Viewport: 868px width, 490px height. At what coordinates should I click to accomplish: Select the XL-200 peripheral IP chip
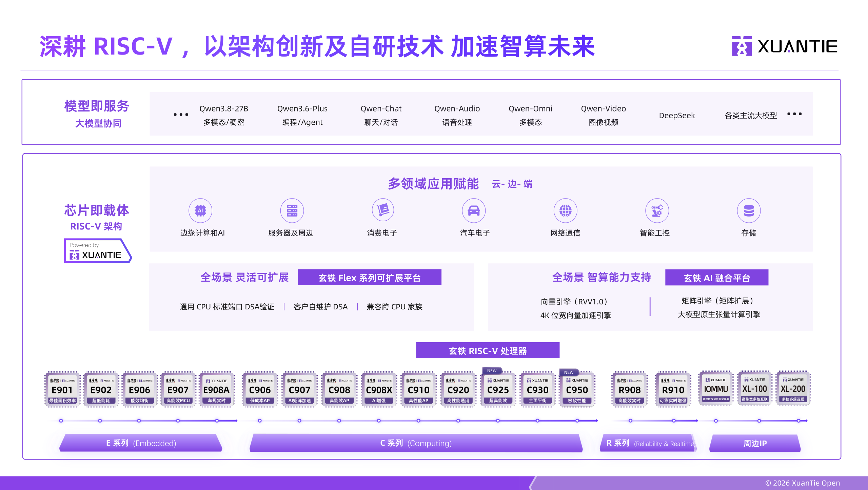tap(793, 388)
